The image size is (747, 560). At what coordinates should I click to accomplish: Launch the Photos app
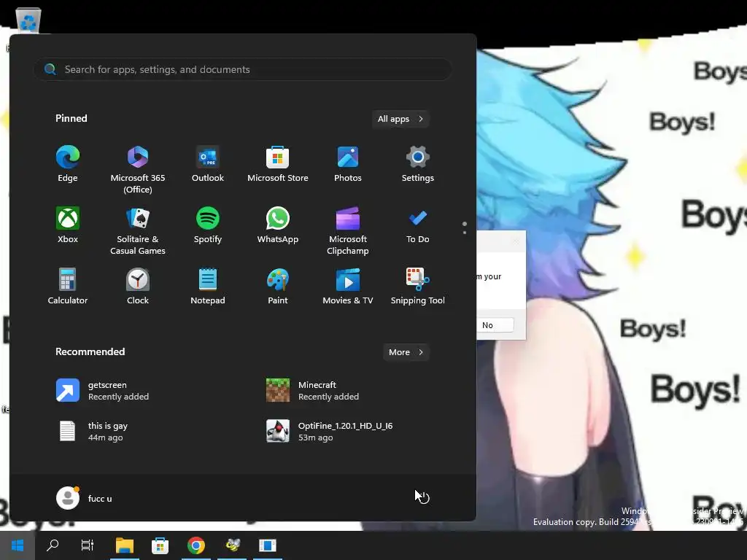[x=348, y=164]
